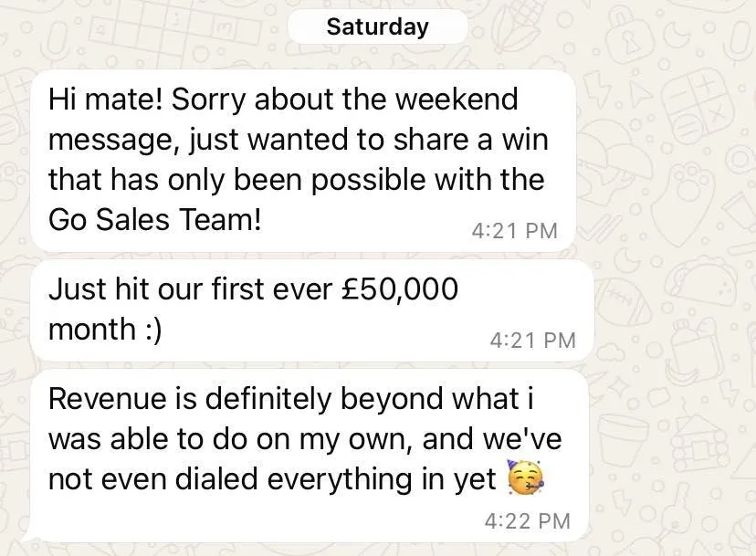Click the 'Hi mate!' greeting text
Viewport: 756px width, 556px height.
(106, 99)
